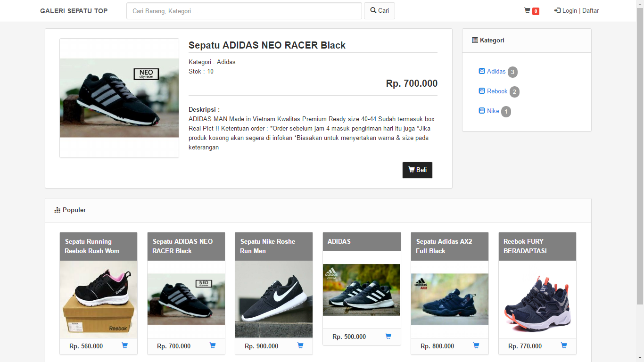Open the Nike Roshe Run shoe thumbnail
Viewport: 644px width, 362px height.
273,299
